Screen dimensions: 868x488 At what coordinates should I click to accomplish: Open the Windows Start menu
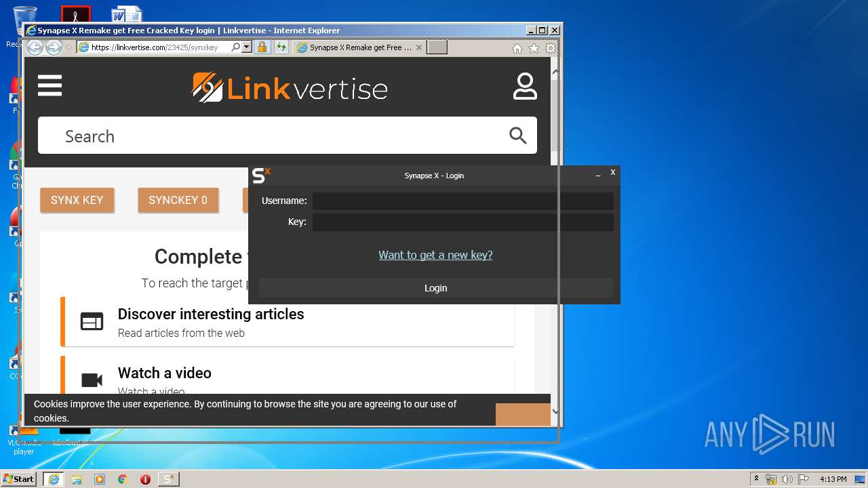[19, 479]
